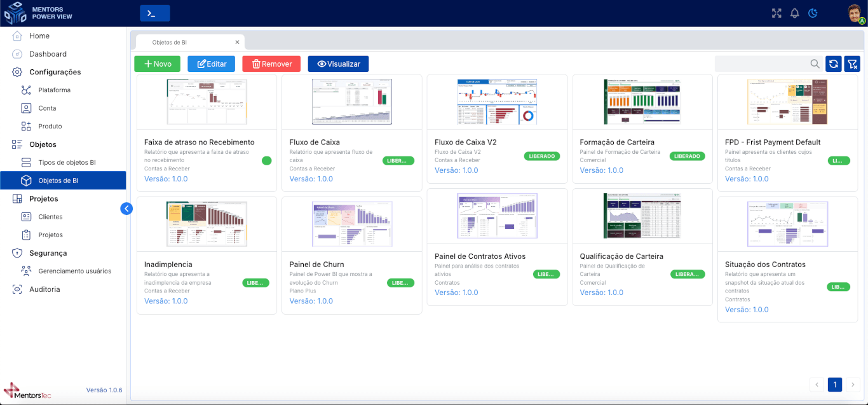Screen dimensions: 868x405
Task: Click the search magnifier icon
Action: click(x=815, y=64)
